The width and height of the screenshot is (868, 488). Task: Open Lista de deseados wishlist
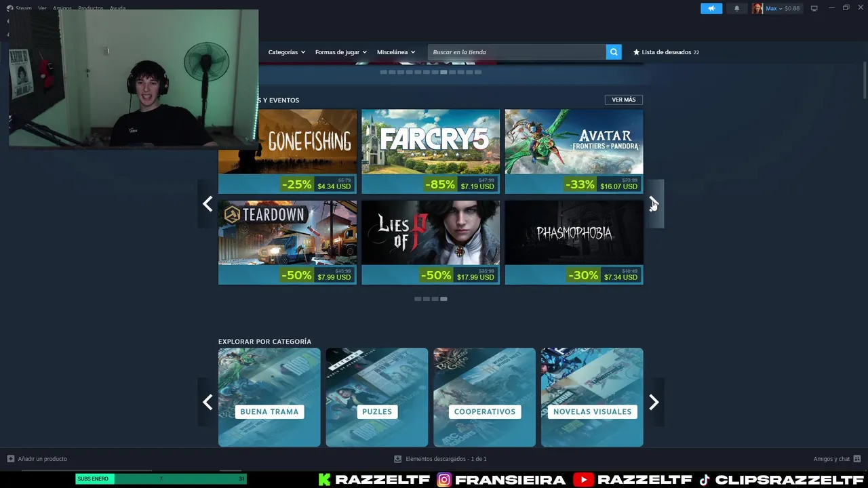[x=666, y=52]
